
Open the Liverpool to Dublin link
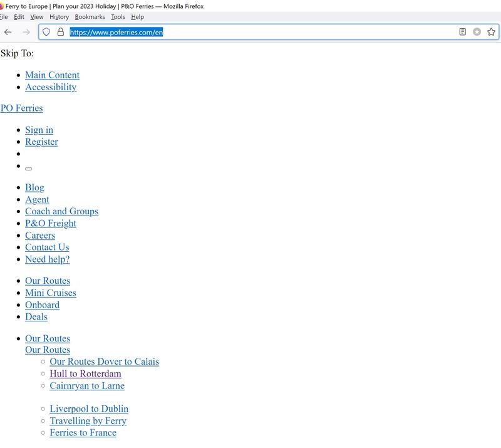pos(89,409)
